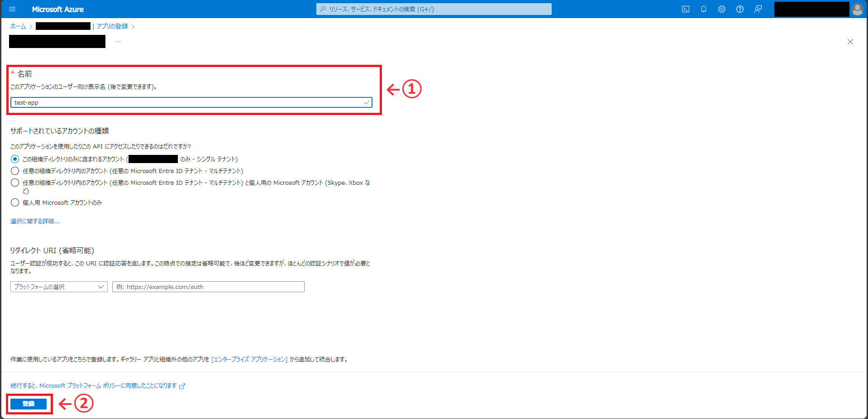
Task: View notifications via the bell icon
Action: [704, 9]
